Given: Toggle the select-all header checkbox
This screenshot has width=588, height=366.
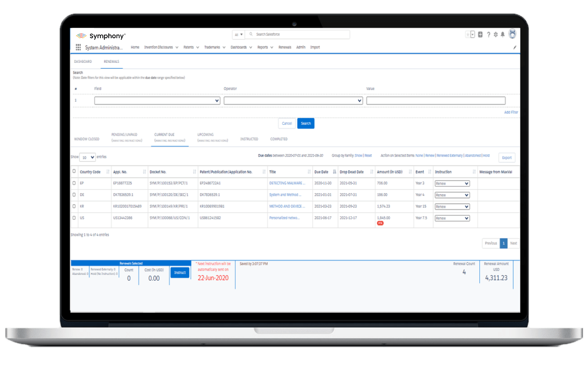Looking at the screenshot, I should [74, 171].
